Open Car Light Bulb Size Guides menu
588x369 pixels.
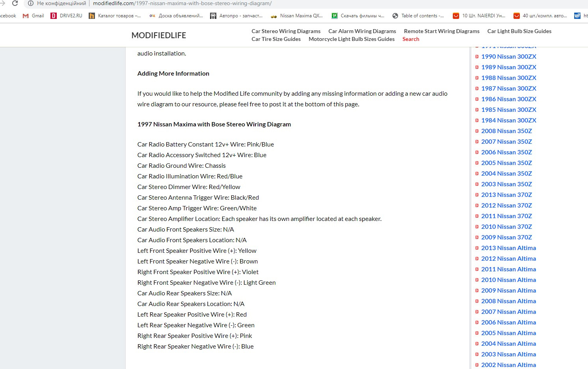point(519,31)
